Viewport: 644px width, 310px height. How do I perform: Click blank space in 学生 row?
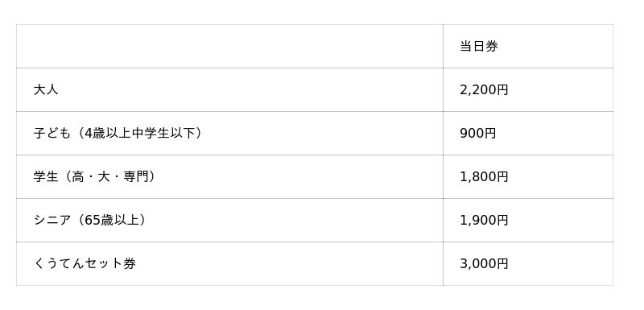pyautogui.click(x=300, y=177)
